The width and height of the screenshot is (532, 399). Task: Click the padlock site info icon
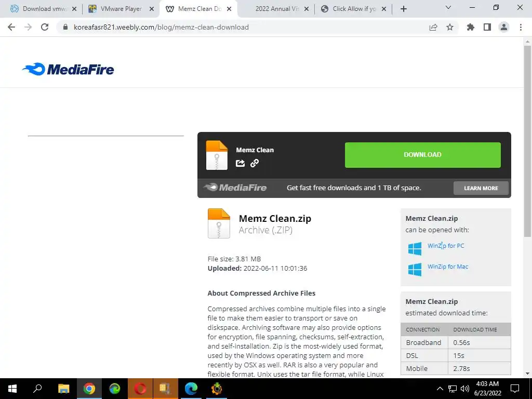[66, 27]
